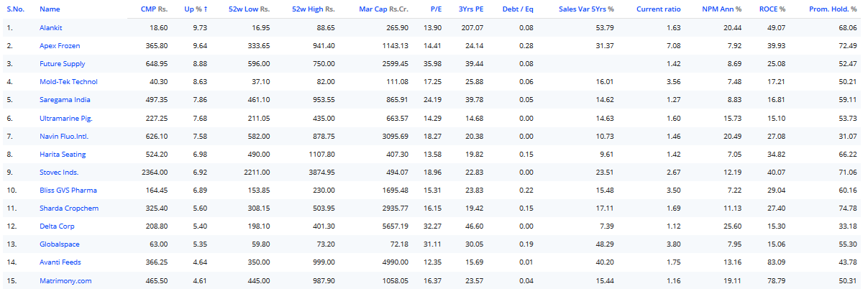Sort by Sales Var 5Yrs % header
This screenshot has height=289, width=868.
point(586,9)
